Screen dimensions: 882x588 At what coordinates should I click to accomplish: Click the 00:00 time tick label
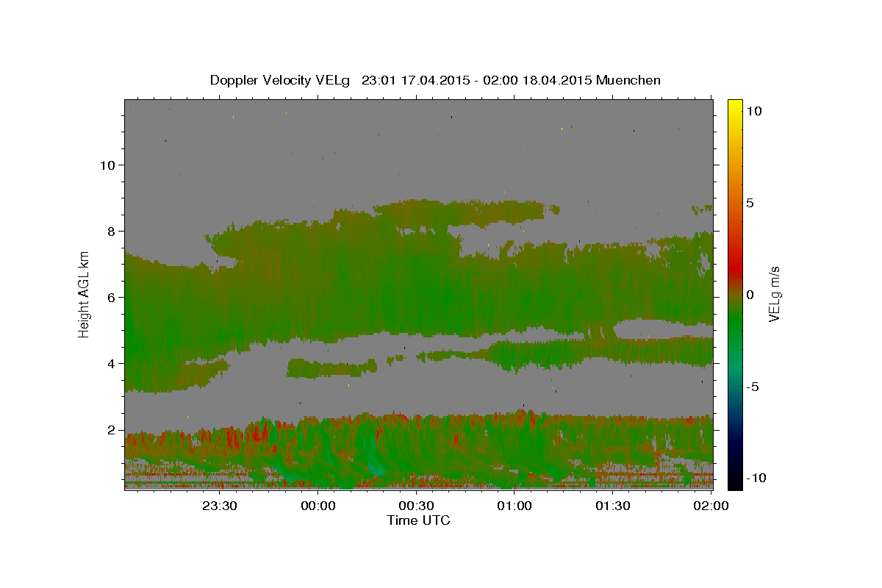[x=318, y=506]
